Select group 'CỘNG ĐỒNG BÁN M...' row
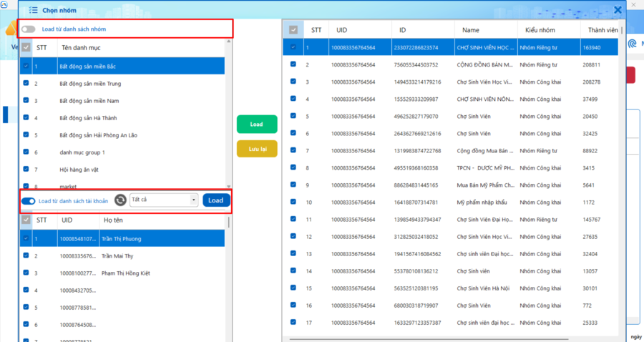Image resolution: width=644 pixels, height=342 pixels. pyautogui.click(x=450, y=64)
